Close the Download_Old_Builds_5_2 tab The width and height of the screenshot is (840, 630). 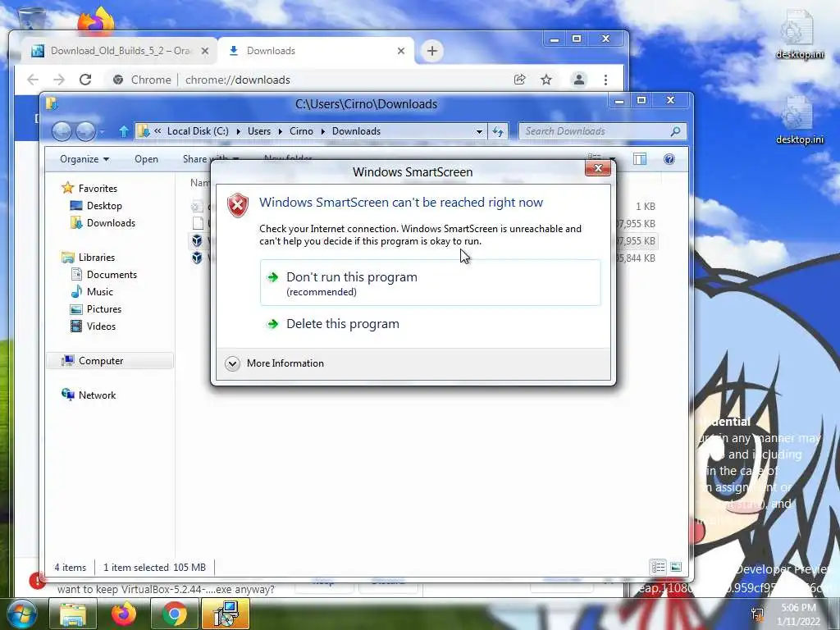pyautogui.click(x=204, y=51)
